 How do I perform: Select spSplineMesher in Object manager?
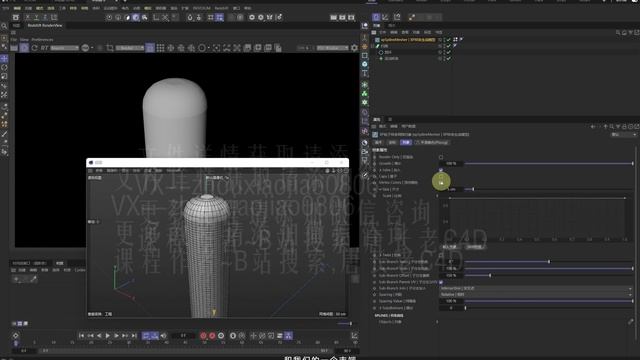click(x=408, y=40)
